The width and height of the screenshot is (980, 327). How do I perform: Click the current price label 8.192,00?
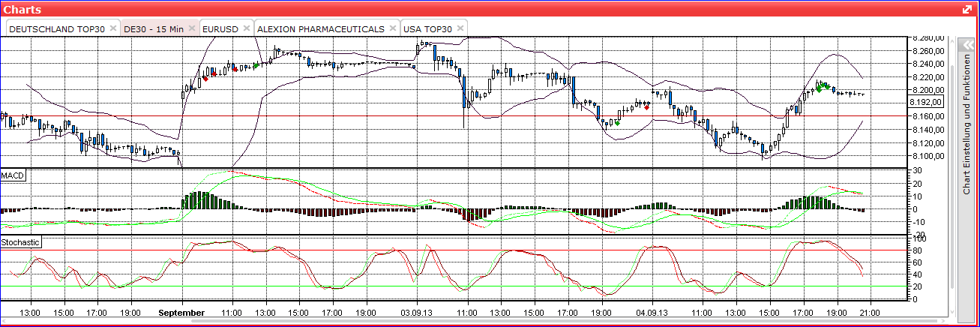click(x=925, y=102)
